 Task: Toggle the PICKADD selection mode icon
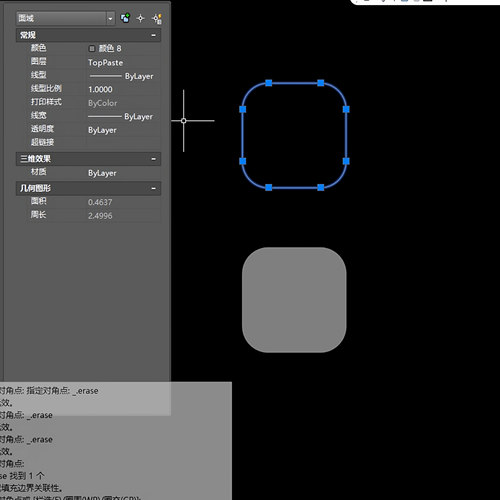tap(125, 18)
